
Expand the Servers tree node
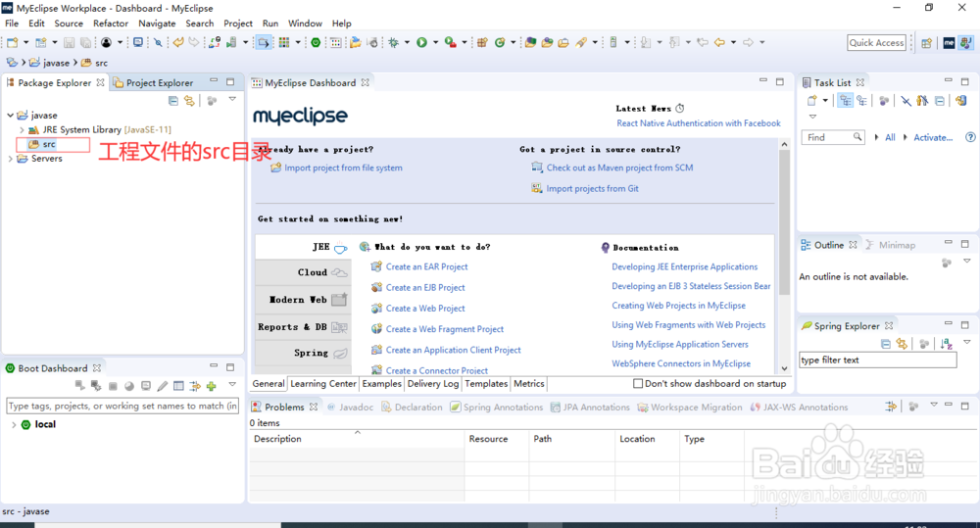pyautogui.click(x=10, y=159)
